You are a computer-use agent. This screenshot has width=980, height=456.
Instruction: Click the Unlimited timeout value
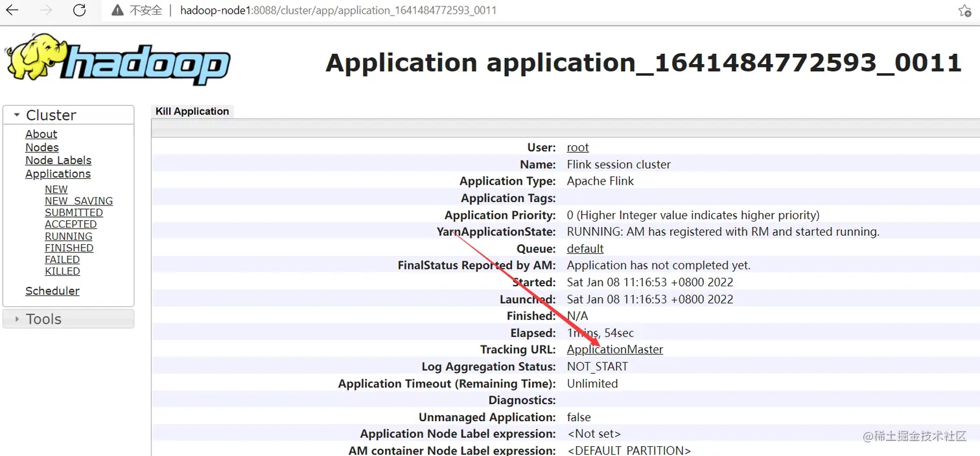(592, 383)
